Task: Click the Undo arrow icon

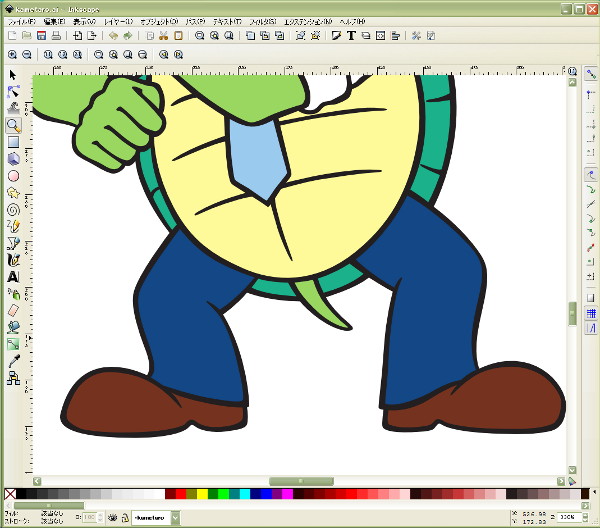Action: pos(113,36)
